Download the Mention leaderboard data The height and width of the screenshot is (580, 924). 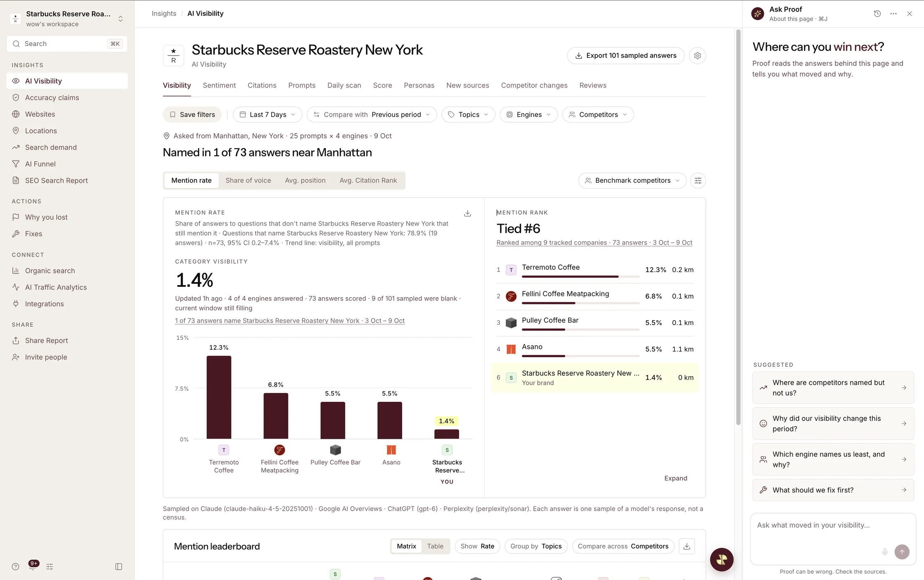(x=687, y=546)
